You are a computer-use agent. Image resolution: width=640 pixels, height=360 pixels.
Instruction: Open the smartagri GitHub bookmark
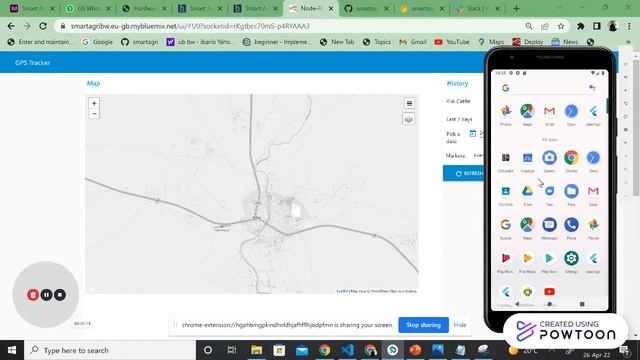tap(140, 42)
